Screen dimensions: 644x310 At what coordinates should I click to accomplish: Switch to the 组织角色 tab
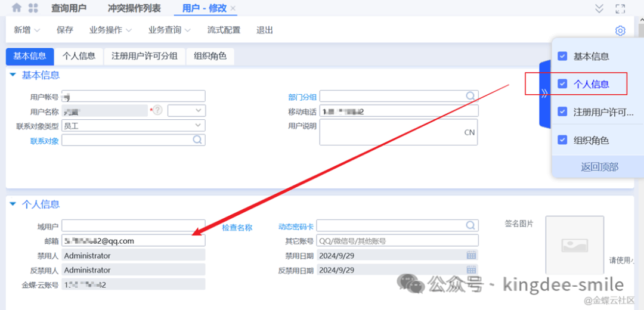[210, 56]
